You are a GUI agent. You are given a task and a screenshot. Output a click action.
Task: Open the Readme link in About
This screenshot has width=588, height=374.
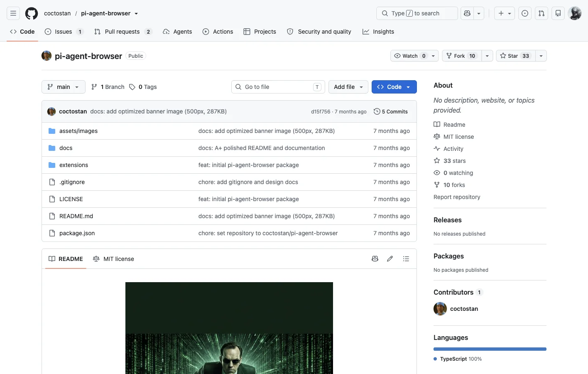(454, 125)
